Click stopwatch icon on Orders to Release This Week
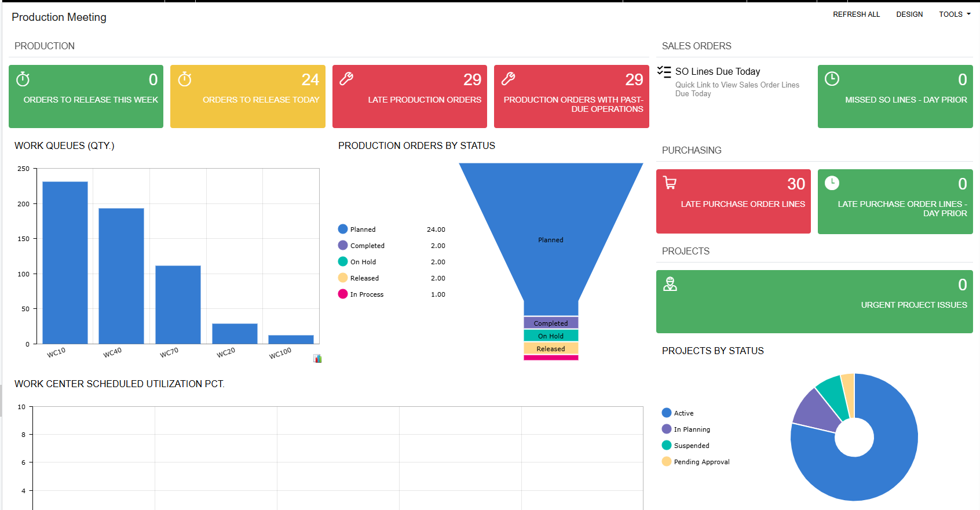Viewport: 980px width, 510px height. 23,79
